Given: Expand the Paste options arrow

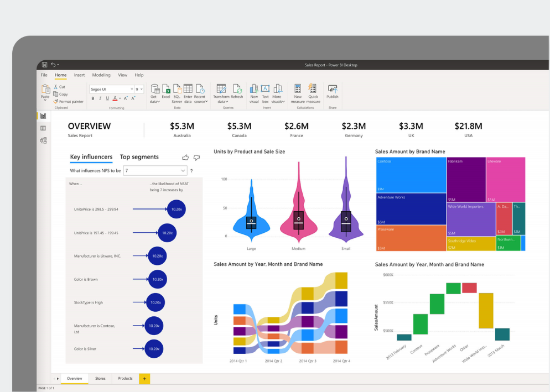Looking at the screenshot, I should 45,100.
